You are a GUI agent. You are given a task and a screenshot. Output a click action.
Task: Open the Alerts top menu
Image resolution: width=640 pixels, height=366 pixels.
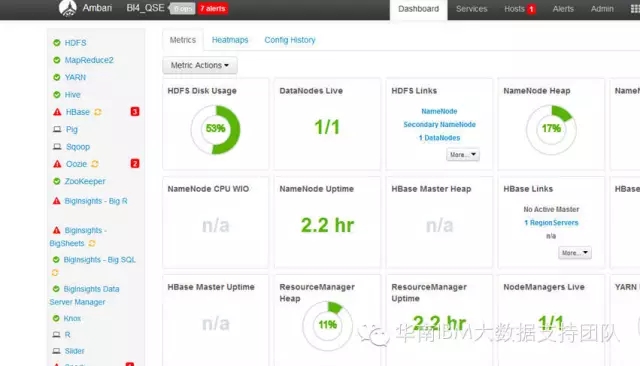[563, 9]
